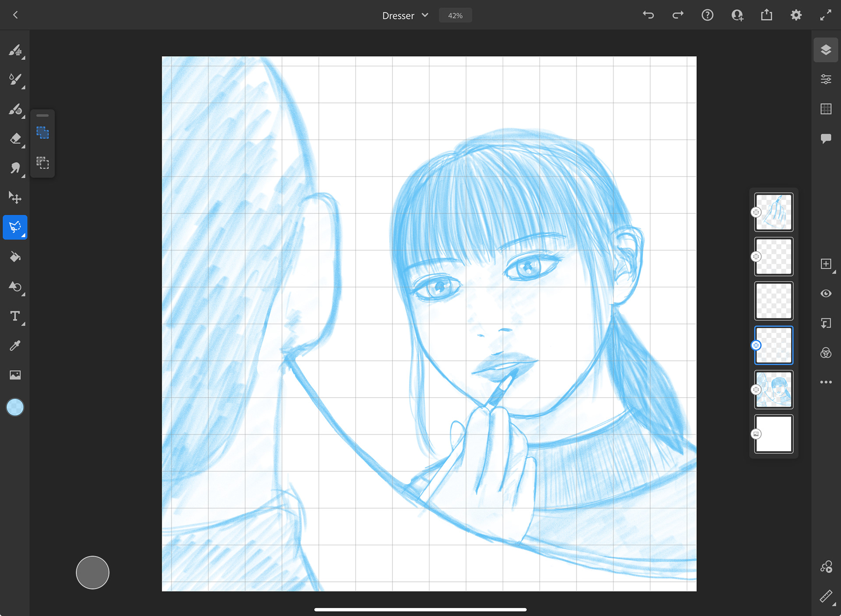Viewport: 841px width, 616px height.
Task: Open the Place Image tool
Action: tap(15, 375)
